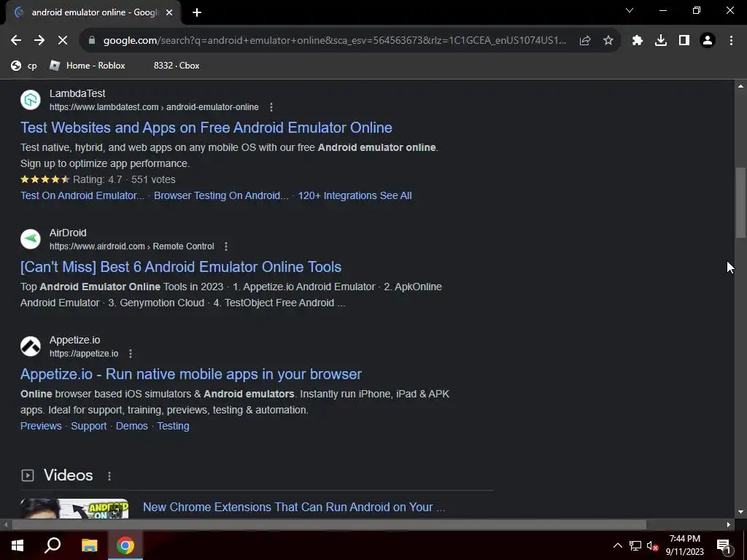Click the horizontal scrollbar left arrow

pyautogui.click(x=5, y=525)
